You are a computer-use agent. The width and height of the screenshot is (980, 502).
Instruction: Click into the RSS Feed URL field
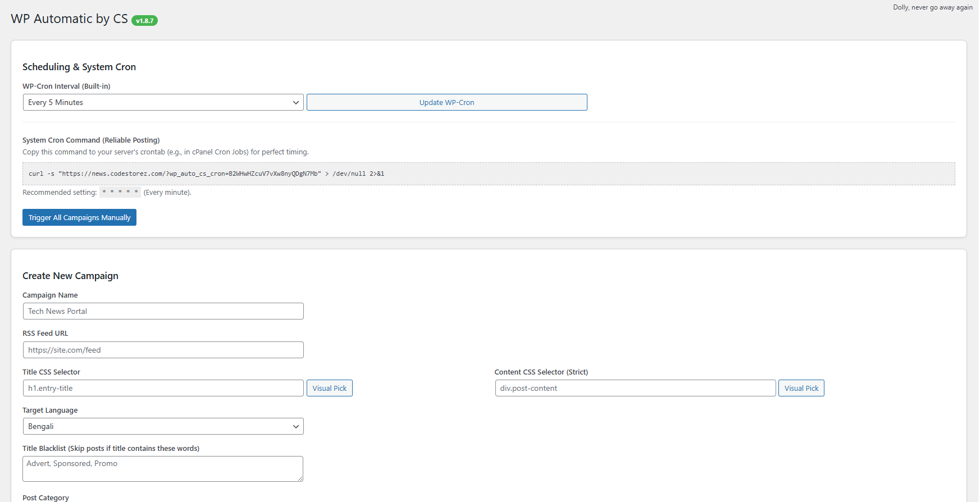pos(163,350)
